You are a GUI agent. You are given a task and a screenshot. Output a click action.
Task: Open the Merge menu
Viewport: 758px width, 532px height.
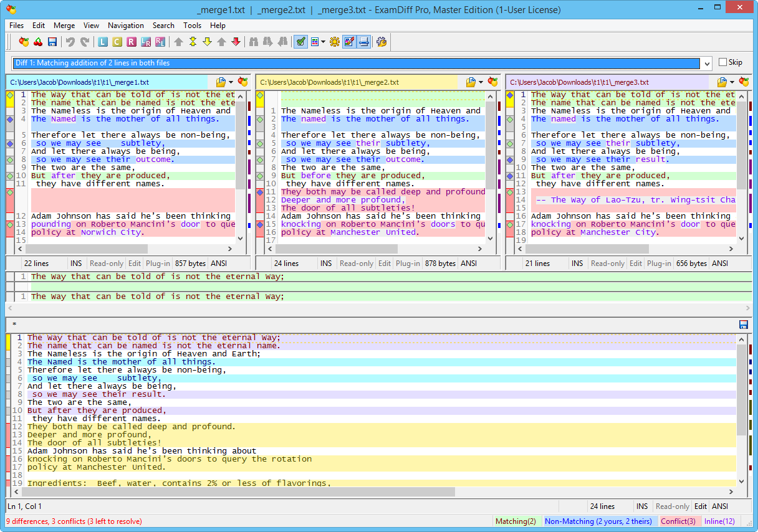64,26
